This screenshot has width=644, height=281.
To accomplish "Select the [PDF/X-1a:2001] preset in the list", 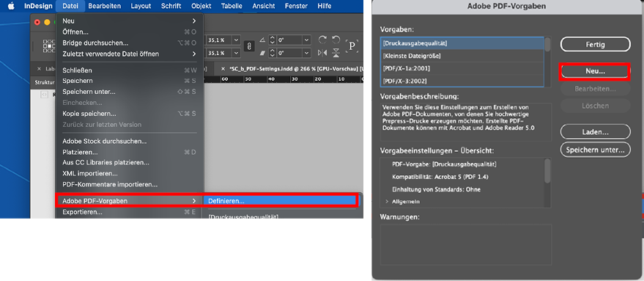I will (x=462, y=68).
